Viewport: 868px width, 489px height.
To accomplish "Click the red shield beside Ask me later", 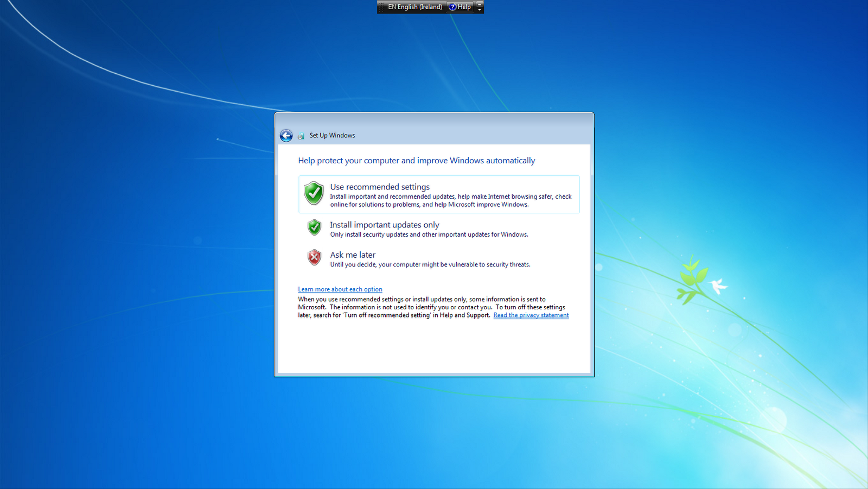I will (x=314, y=257).
